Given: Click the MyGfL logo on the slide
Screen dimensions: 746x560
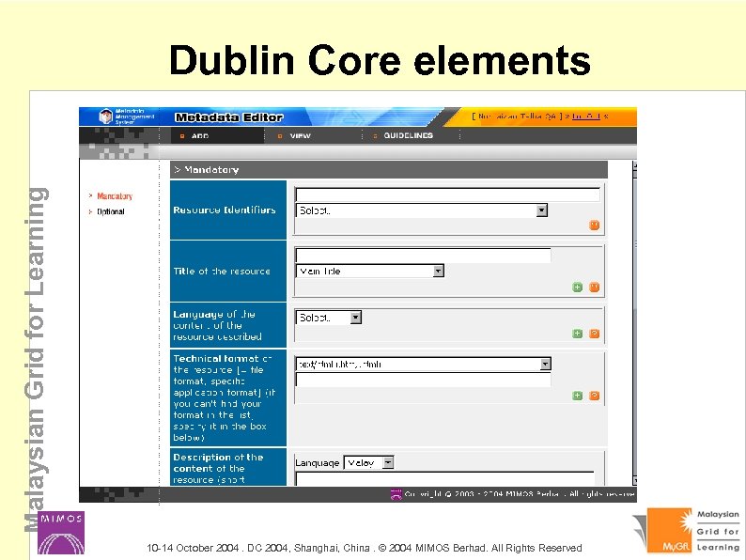Looking at the screenshot, I should (x=685, y=531).
